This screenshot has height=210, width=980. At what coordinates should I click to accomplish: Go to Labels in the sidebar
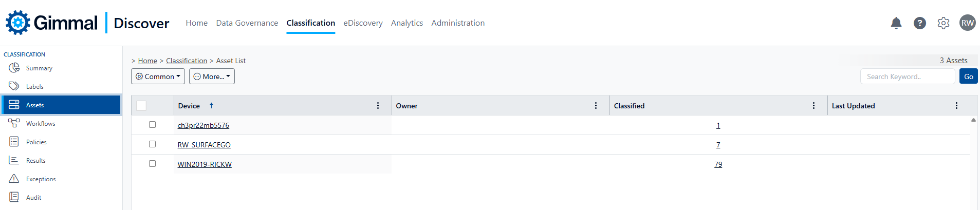34,87
